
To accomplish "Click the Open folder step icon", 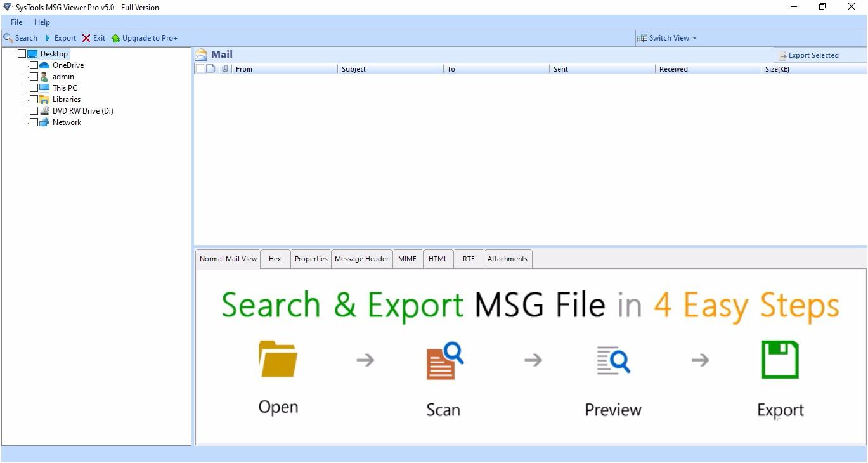I will coord(278,360).
